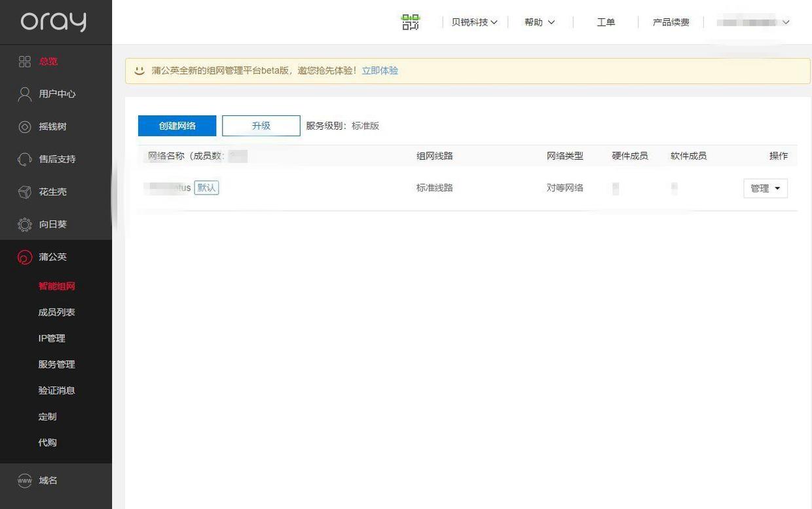Click the 服务级别: 标准版 text
The image size is (812, 509).
[342, 126]
